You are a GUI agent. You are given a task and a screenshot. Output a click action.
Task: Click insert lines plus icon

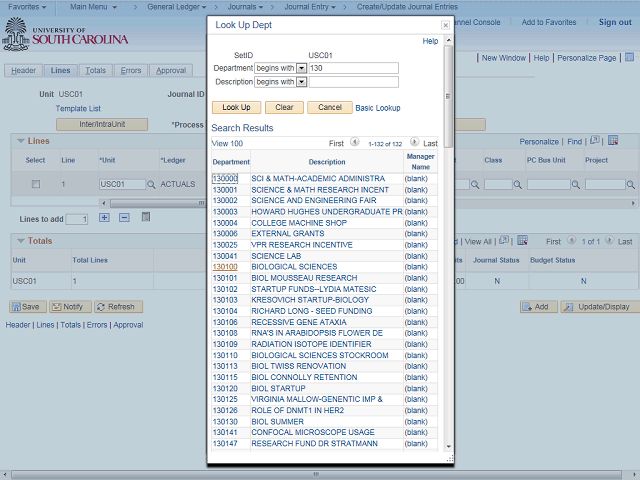[104, 218]
